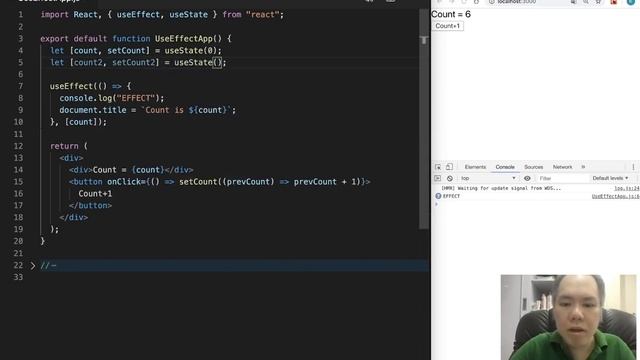
Task: Click the Count+1 button in browser page
Action: pyautogui.click(x=447, y=26)
